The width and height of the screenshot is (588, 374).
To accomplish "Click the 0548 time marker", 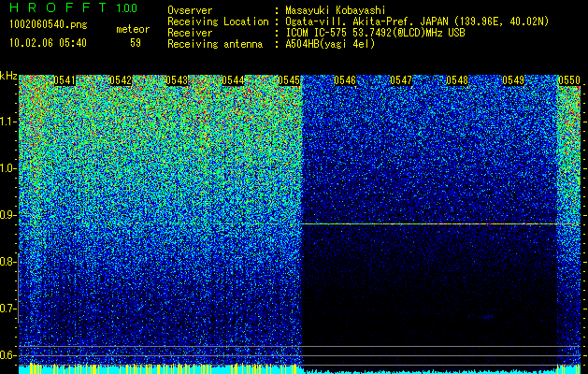I will click(457, 80).
